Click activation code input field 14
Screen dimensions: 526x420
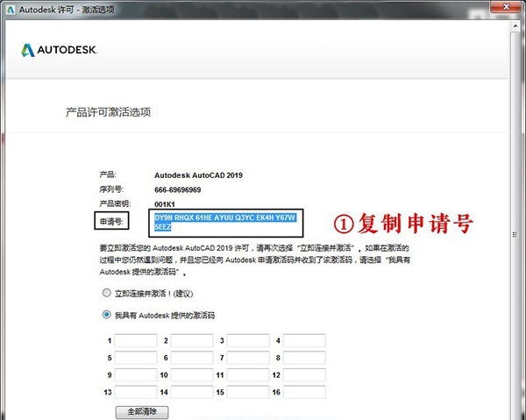192,392
